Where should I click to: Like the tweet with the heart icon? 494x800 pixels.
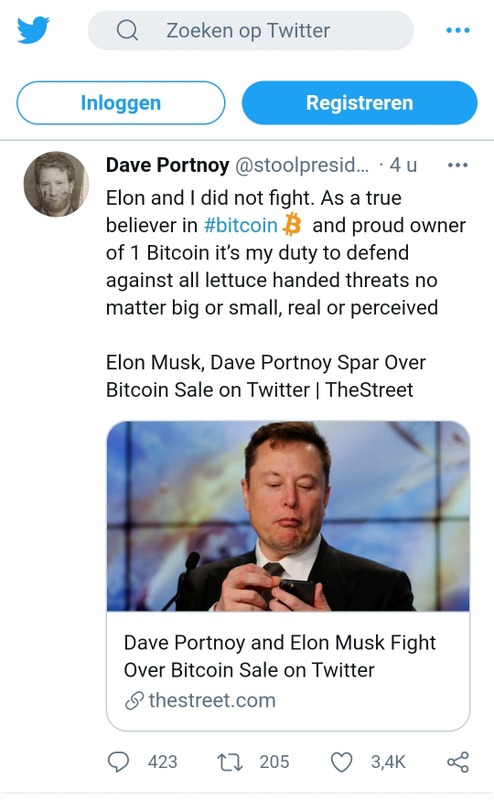[x=342, y=762]
